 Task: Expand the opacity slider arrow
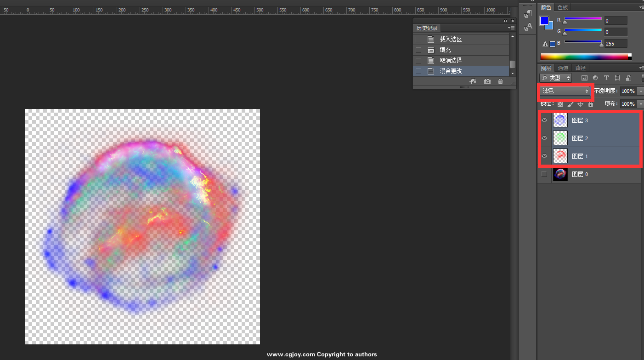click(x=640, y=91)
